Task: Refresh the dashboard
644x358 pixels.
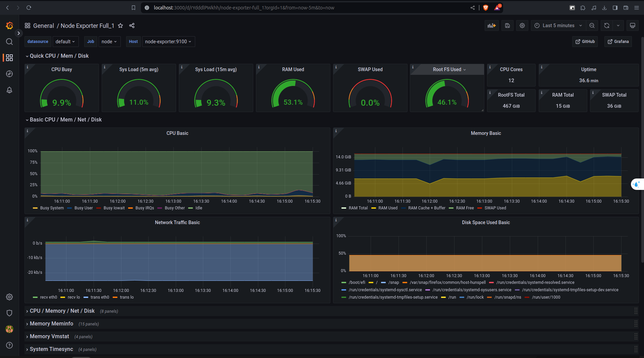Action: (x=607, y=25)
